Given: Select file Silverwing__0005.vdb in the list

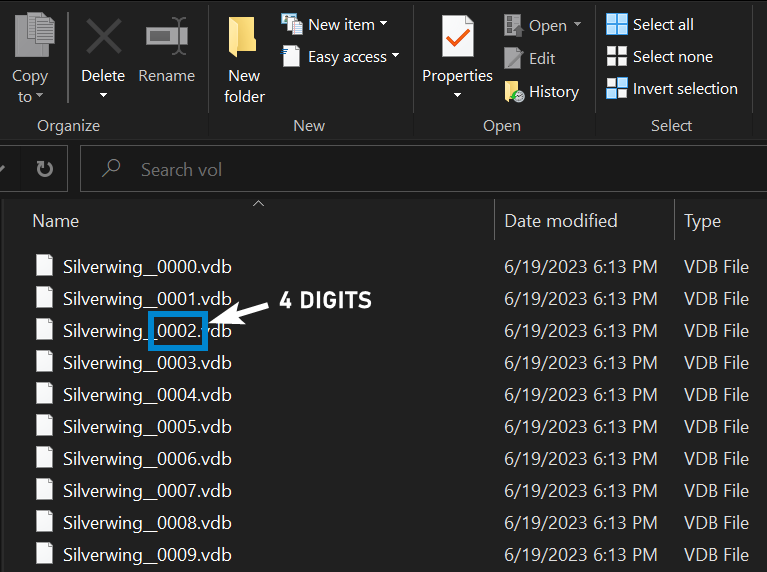Looking at the screenshot, I should pos(146,427).
